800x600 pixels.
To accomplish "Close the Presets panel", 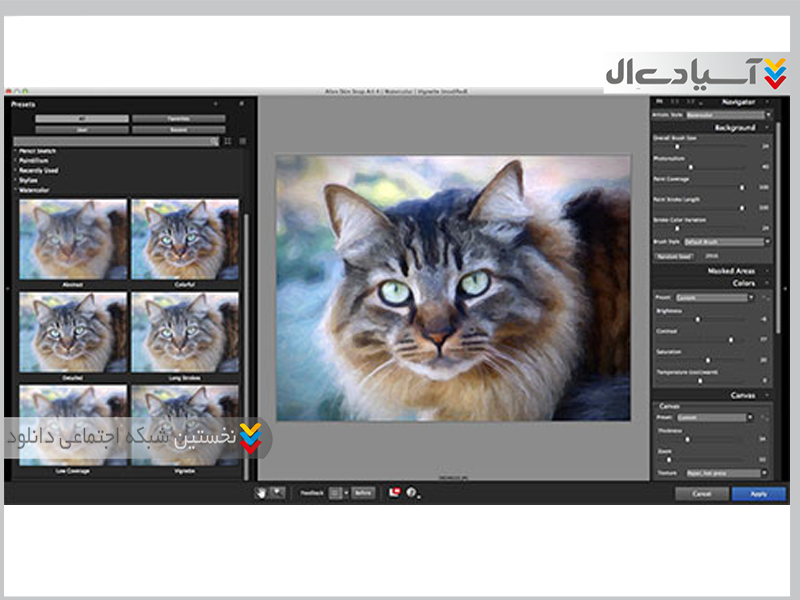I will 241,103.
